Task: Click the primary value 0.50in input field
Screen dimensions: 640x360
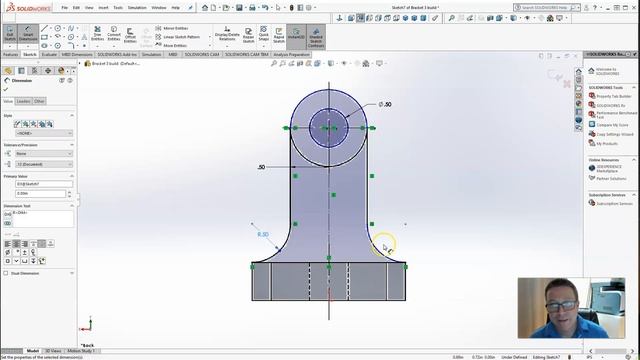Action: tap(40, 193)
